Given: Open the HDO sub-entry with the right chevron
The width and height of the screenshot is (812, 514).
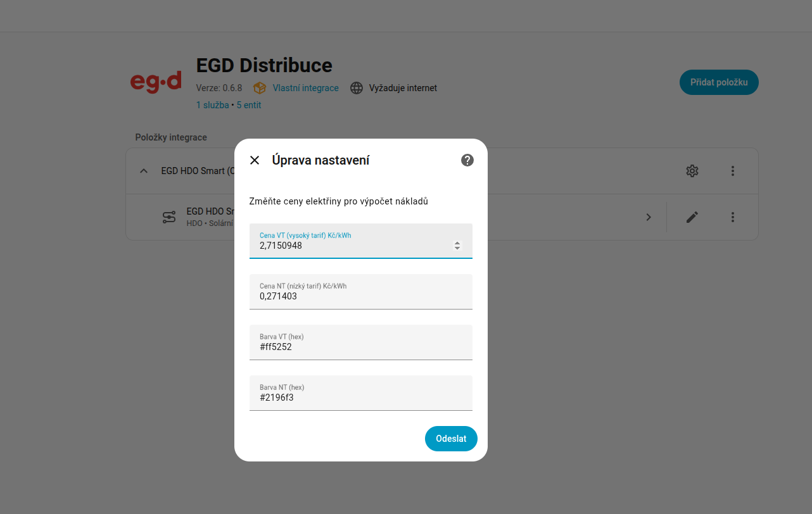Looking at the screenshot, I should pos(649,217).
